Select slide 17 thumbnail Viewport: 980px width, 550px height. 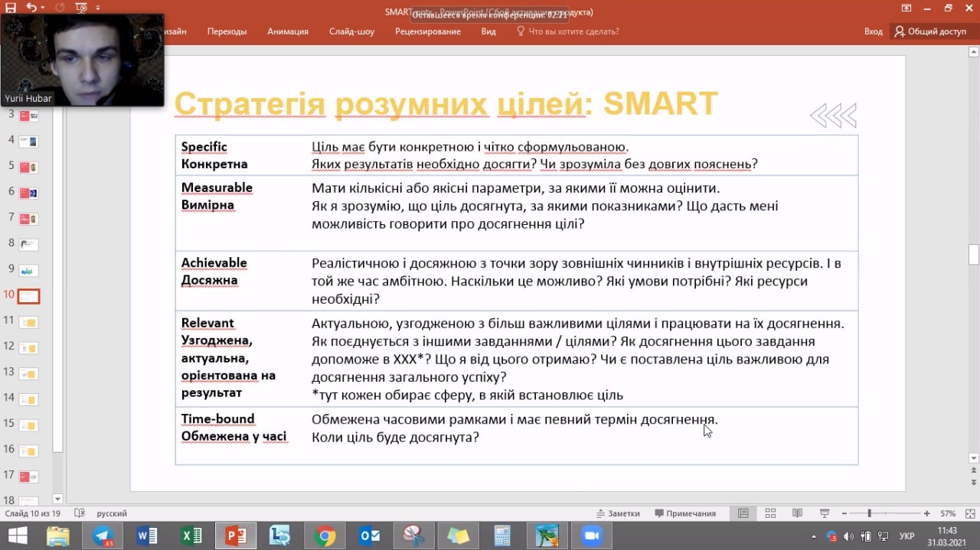pyautogui.click(x=29, y=476)
